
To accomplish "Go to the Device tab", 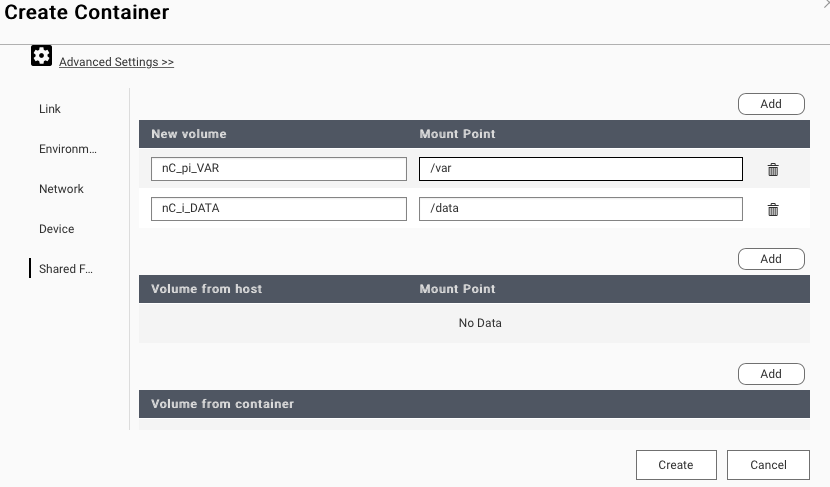I will click(x=57, y=229).
